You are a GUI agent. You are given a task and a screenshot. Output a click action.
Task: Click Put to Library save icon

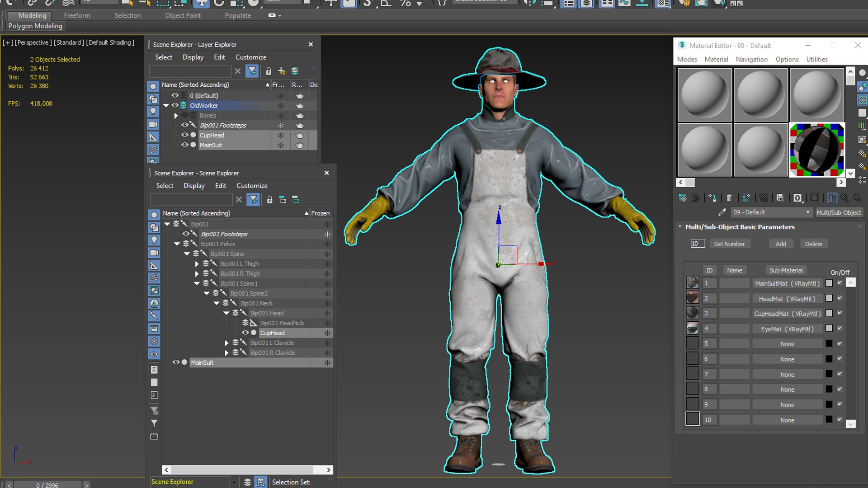point(780,198)
